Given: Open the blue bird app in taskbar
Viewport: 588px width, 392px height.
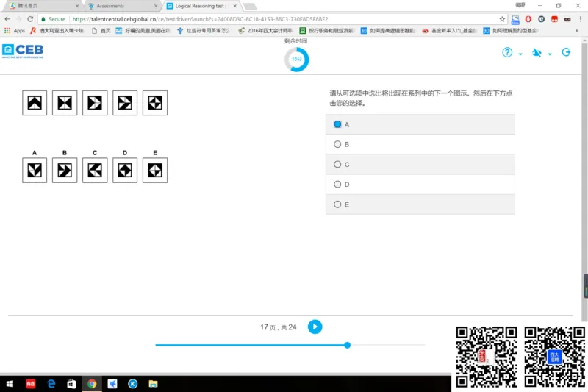Looking at the screenshot, I should 112,384.
